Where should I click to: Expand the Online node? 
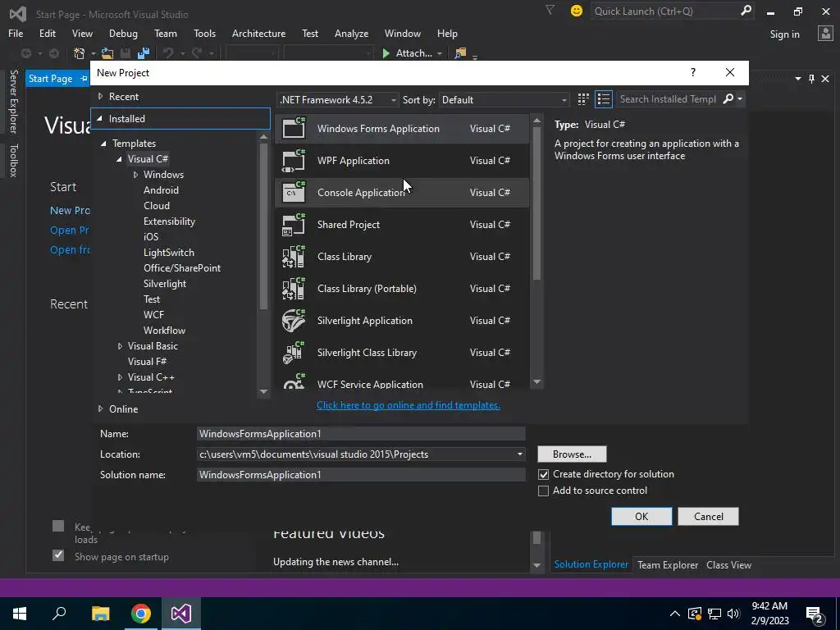(x=100, y=409)
